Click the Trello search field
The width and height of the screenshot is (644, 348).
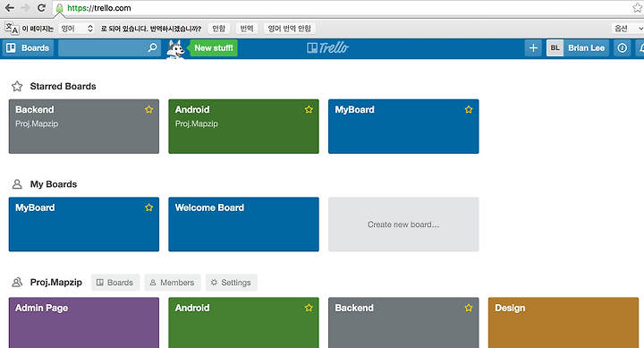(x=109, y=48)
